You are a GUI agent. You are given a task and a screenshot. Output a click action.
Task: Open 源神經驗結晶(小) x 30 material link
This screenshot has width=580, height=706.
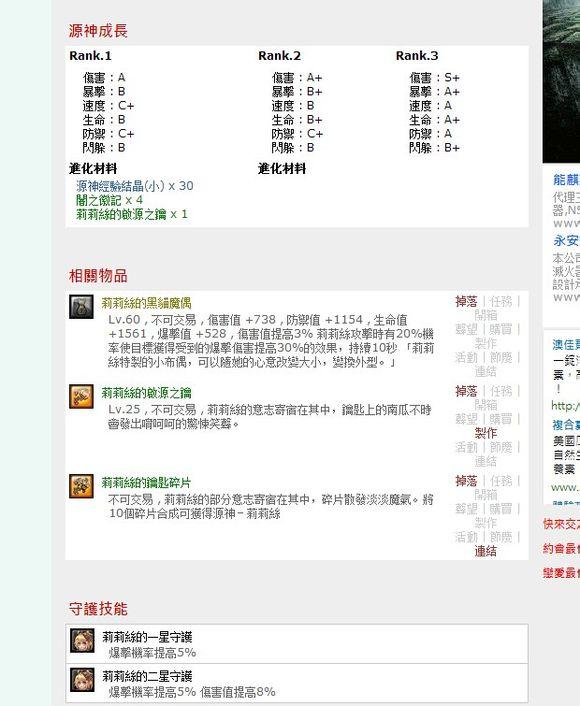point(135,186)
